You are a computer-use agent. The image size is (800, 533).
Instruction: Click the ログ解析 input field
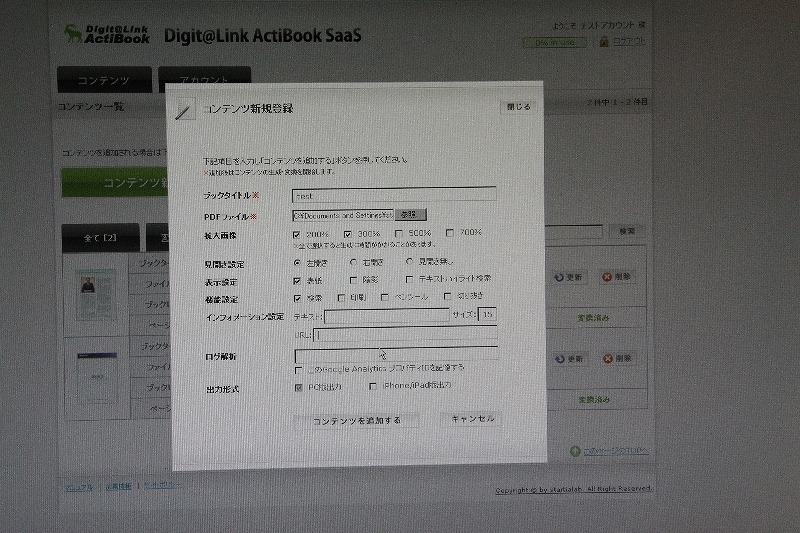(x=396, y=354)
